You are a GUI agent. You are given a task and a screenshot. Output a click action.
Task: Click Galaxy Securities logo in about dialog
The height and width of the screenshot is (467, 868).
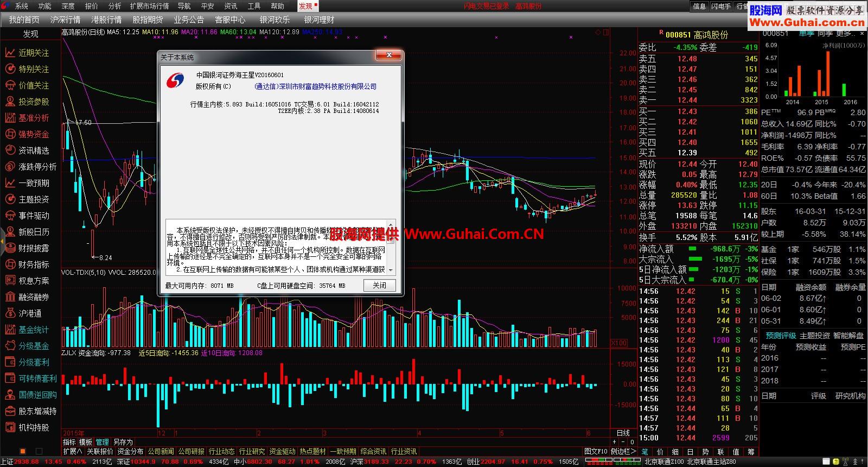click(x=175, y=80)
